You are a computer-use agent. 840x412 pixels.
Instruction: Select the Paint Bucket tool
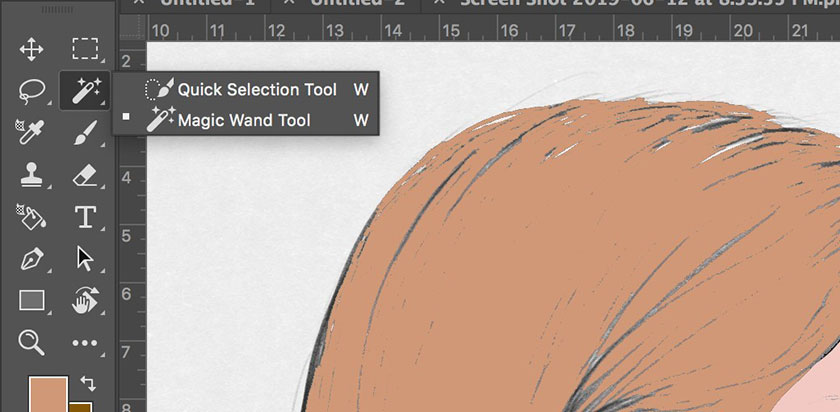click(x=32, y=216)
